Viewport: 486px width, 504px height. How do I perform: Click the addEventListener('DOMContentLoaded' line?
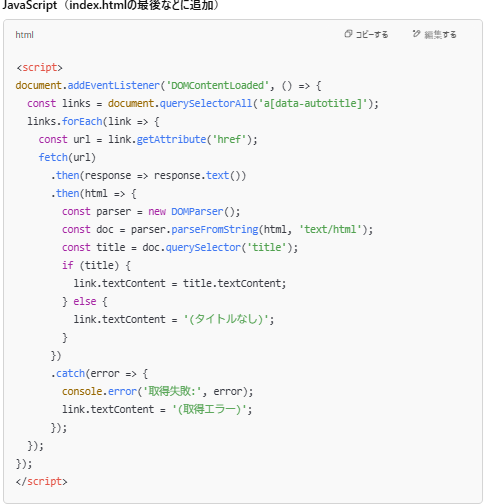(168, 85)
